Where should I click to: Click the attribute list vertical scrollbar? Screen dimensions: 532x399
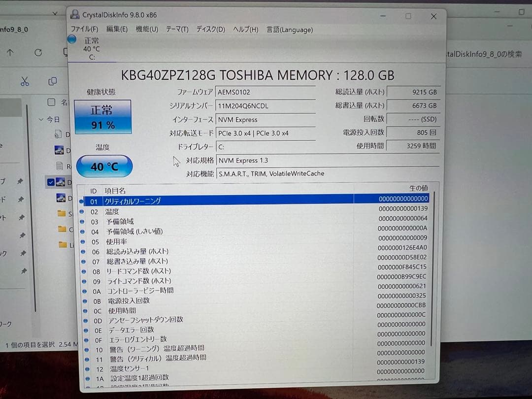tap(432, 268)
